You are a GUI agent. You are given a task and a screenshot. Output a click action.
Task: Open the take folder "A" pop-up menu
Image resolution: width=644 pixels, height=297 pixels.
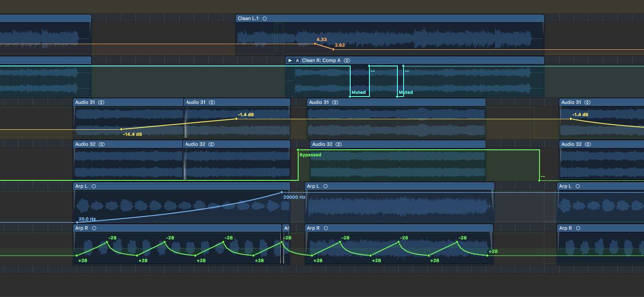[x=298, y=60]
